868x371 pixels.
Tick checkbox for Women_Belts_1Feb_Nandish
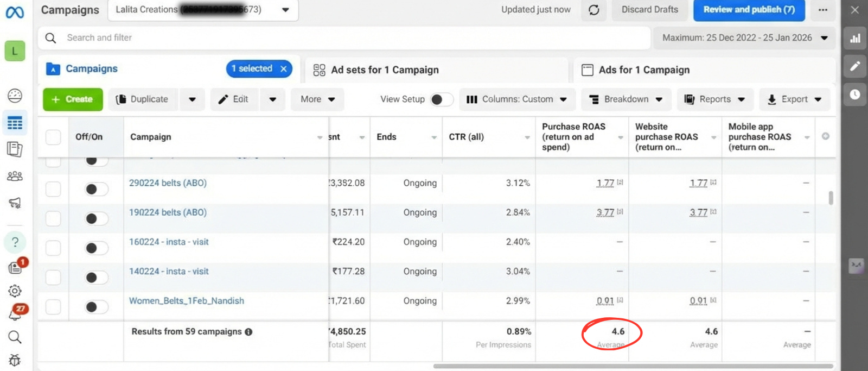click(53, 307)
